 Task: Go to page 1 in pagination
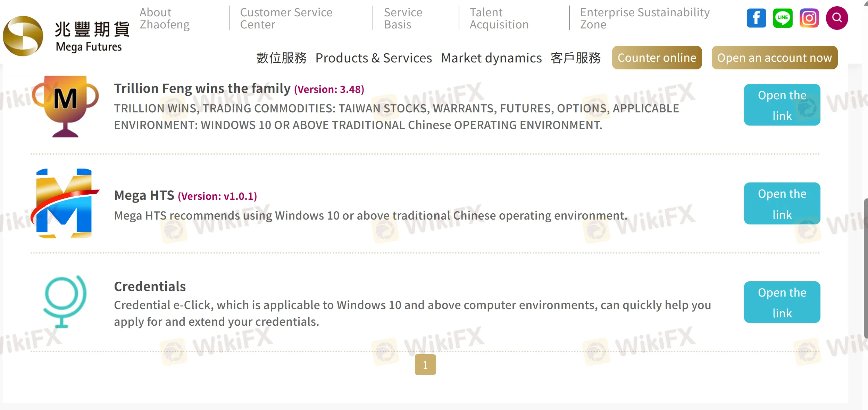click(425, 365)
